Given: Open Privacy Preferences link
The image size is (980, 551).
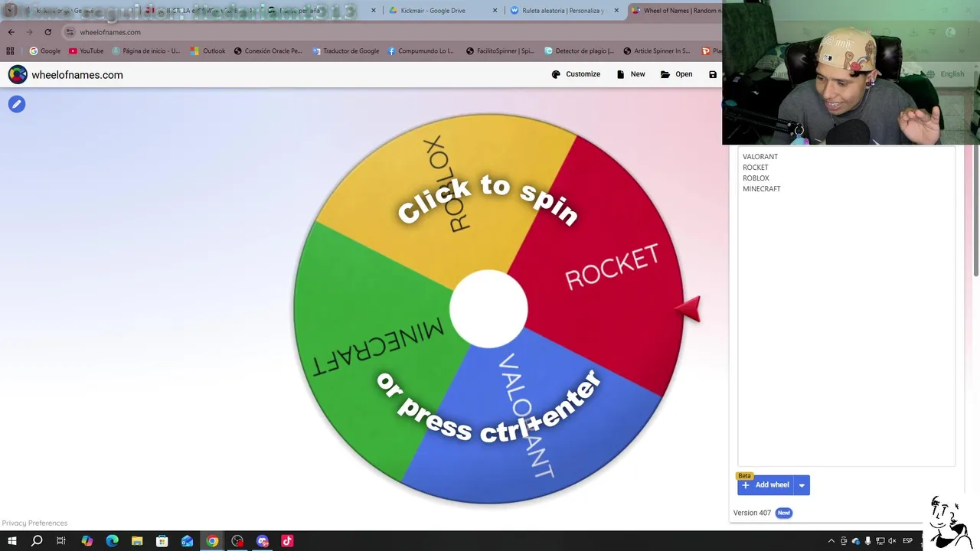Looking at the screenshot, I should (x=34, y=523).
